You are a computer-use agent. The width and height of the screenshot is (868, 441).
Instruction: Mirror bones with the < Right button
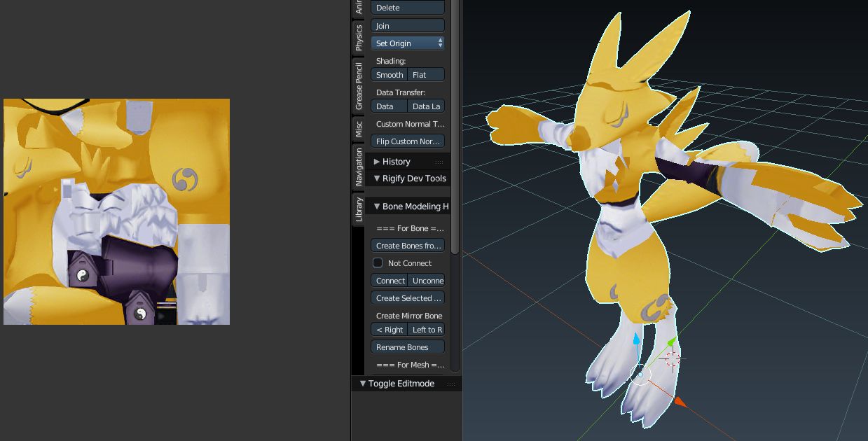coord(389,330)
